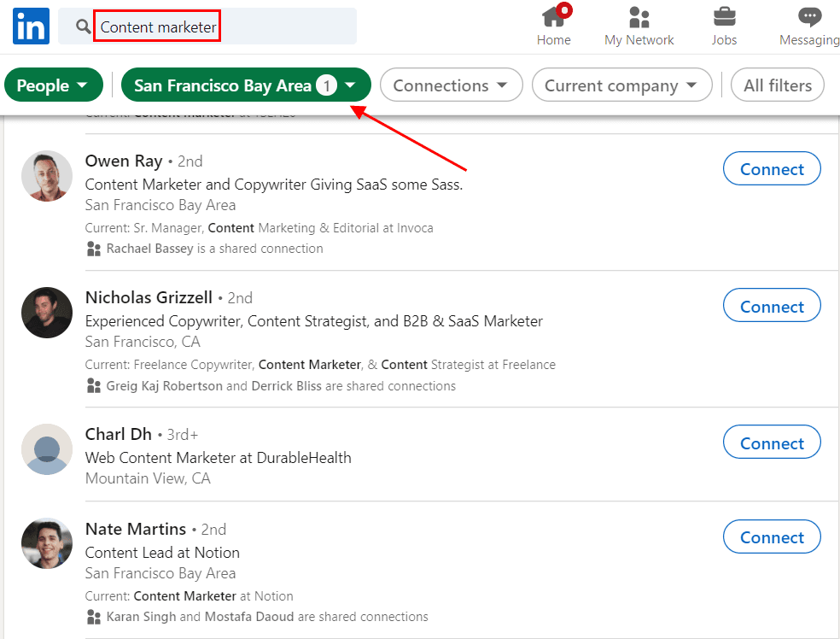The image size is (840, 639).
Task: Click shared connections icon beside Karan Singh
Action: pyautogui.click(x=94, y=617)
